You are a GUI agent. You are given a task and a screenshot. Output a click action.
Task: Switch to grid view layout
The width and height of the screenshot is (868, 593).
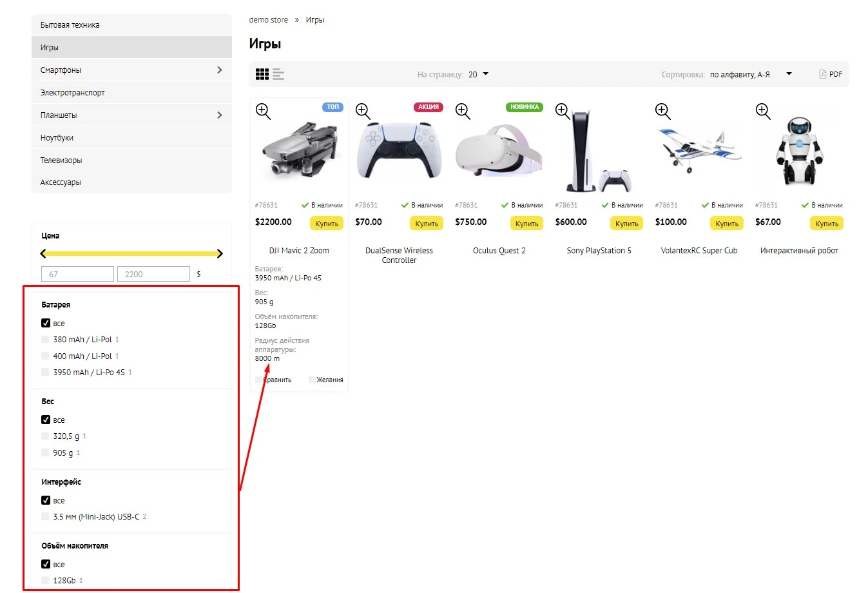(262, 75)
